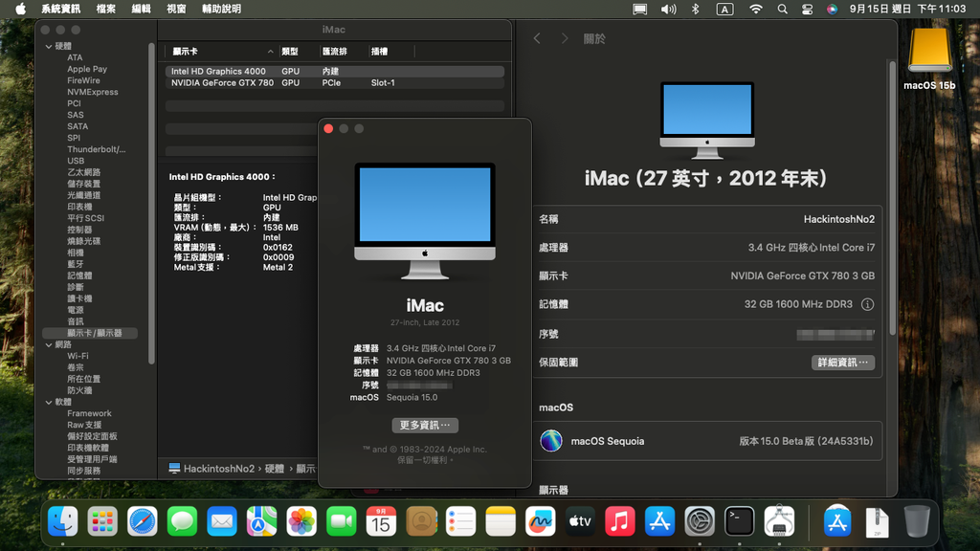
Task: Open Notes app in Dock
Action: [501, 521]
